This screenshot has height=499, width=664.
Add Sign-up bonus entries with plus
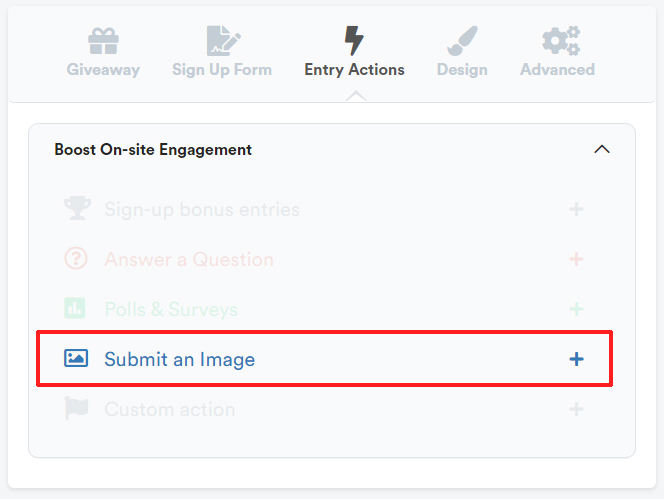click(576, 209)
